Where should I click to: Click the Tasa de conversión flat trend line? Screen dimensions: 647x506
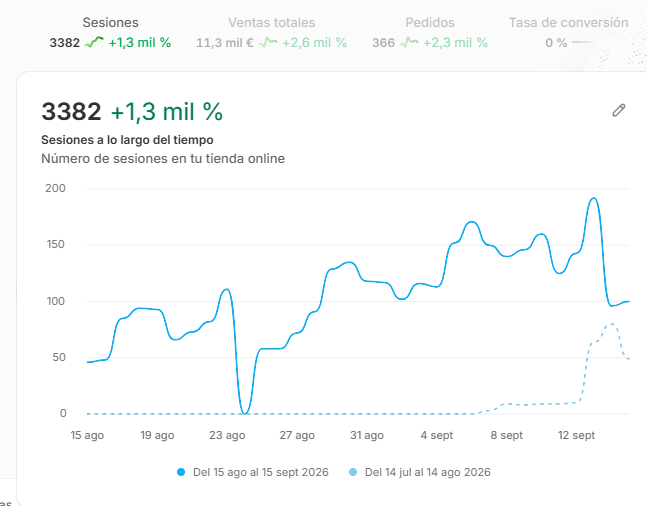point(583,42)
